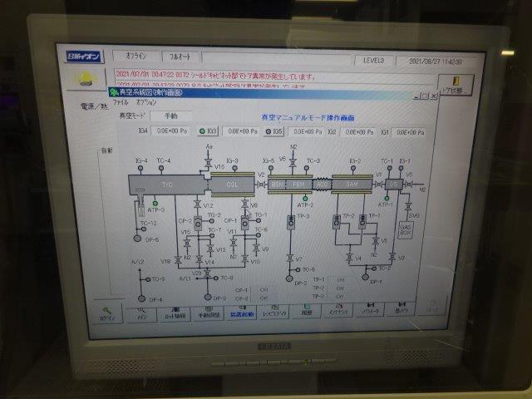The image size is (532, 399).
Task: Select the CP-1 cryopump symbol
Action: click(245, 223)
